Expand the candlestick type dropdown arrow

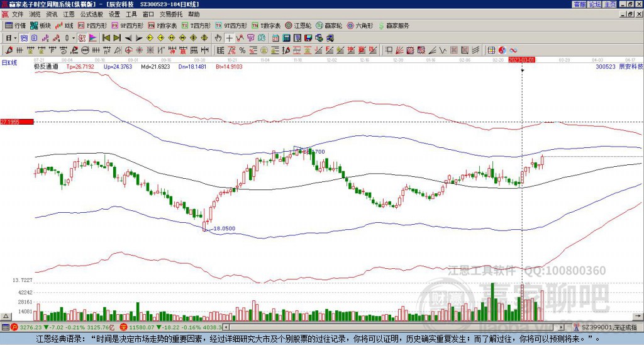[x=74, y=38]
